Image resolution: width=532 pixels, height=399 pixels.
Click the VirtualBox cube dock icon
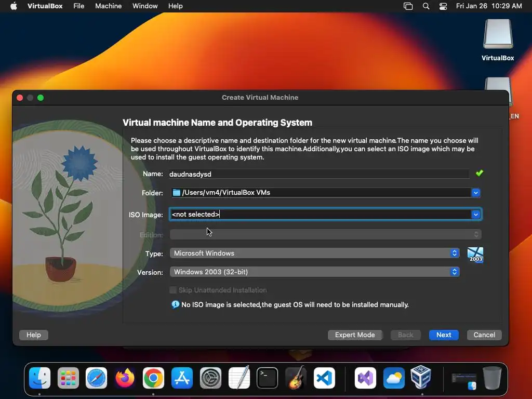(x=421, y=377)
